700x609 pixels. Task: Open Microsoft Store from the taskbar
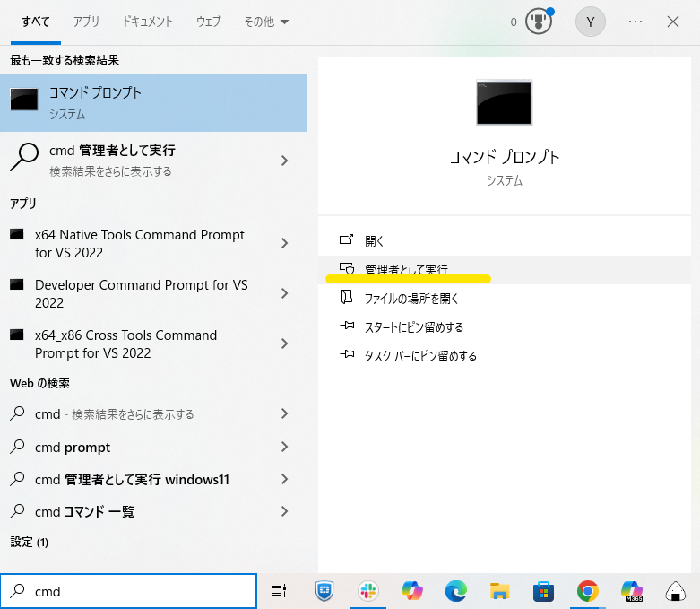coord(543,591)
